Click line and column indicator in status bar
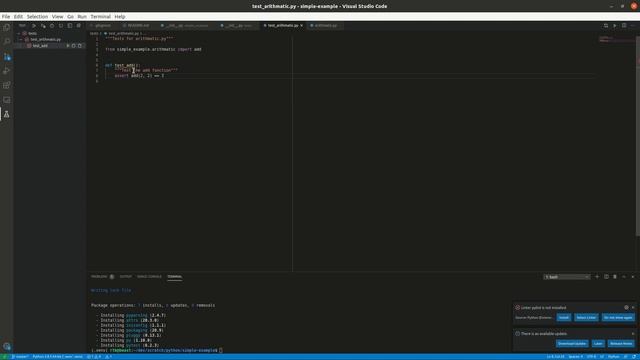 [x=556, y=357]
